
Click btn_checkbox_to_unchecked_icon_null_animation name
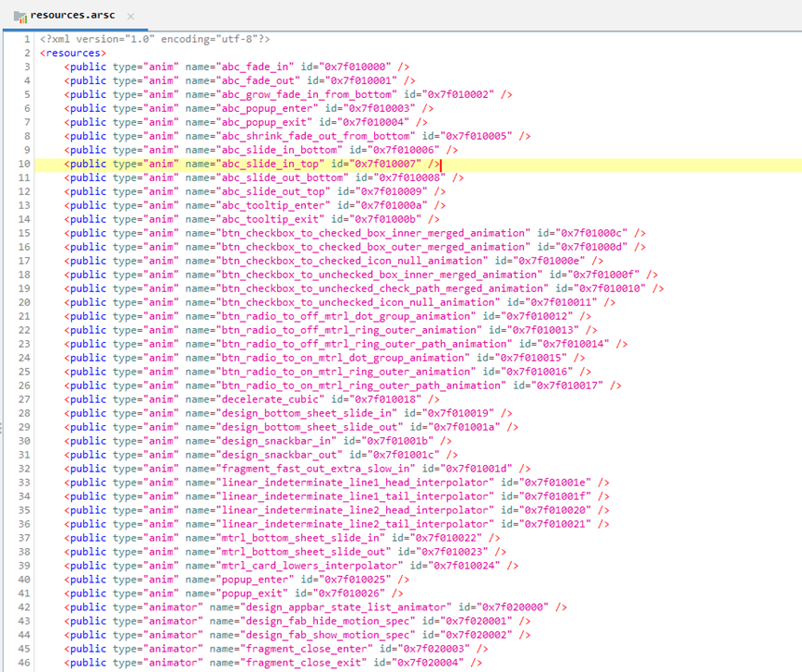(x=358, y=301)
